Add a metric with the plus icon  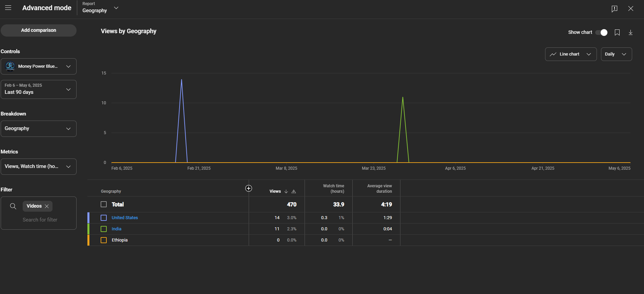point(249,188)
